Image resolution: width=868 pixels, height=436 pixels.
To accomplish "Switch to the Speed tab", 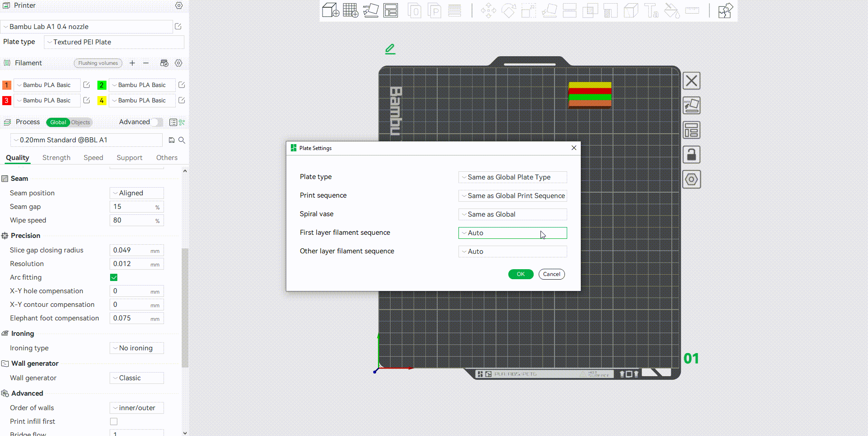I will pos(93,158).
